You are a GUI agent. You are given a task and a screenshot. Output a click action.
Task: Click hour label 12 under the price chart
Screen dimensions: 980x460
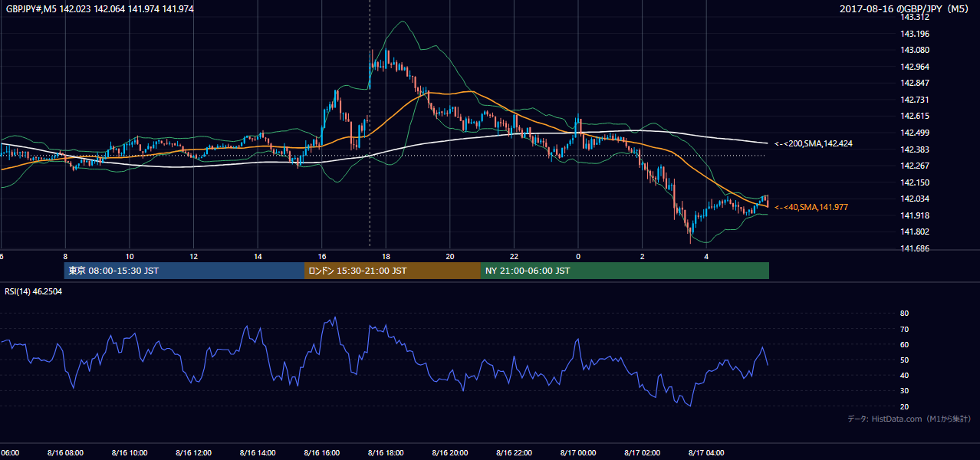coord(194,256)
